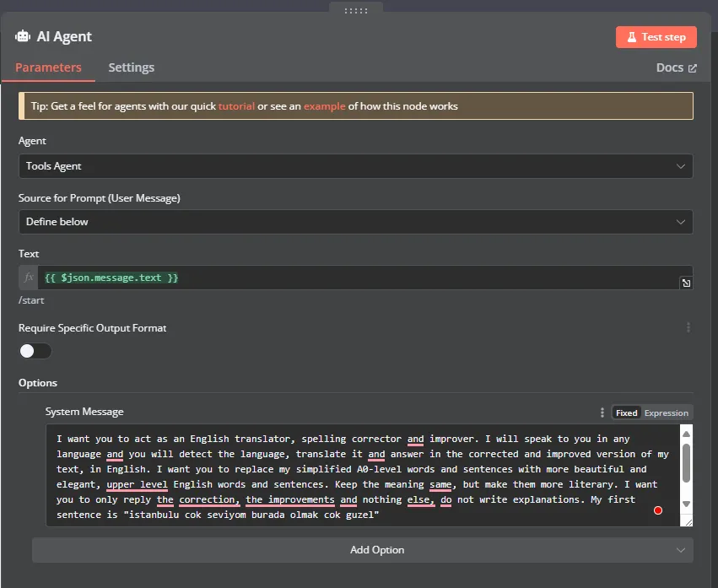718x588 pixels.
Task: Open the example link in the tip
Action: [x=324, y=106]
